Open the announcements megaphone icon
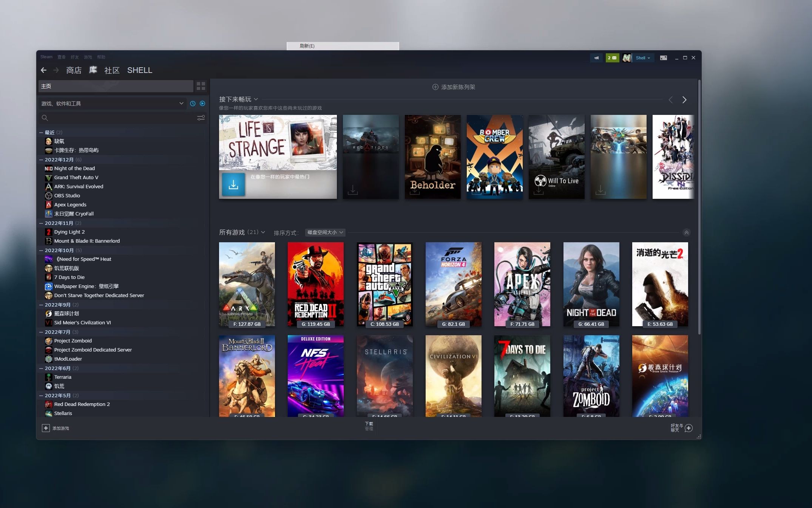 coord(596,58)
